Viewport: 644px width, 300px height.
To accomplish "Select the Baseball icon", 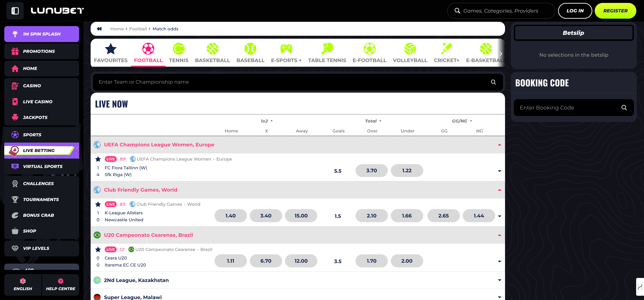I will 250,49.
